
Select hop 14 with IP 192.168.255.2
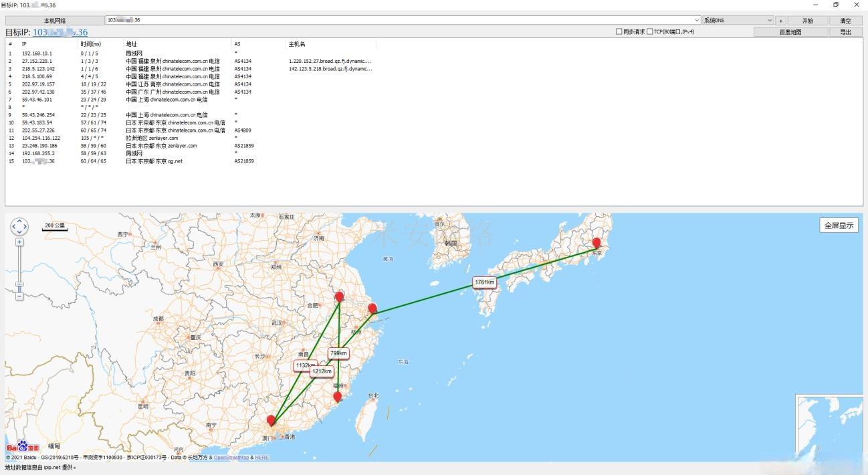click(x=191, y=153)
